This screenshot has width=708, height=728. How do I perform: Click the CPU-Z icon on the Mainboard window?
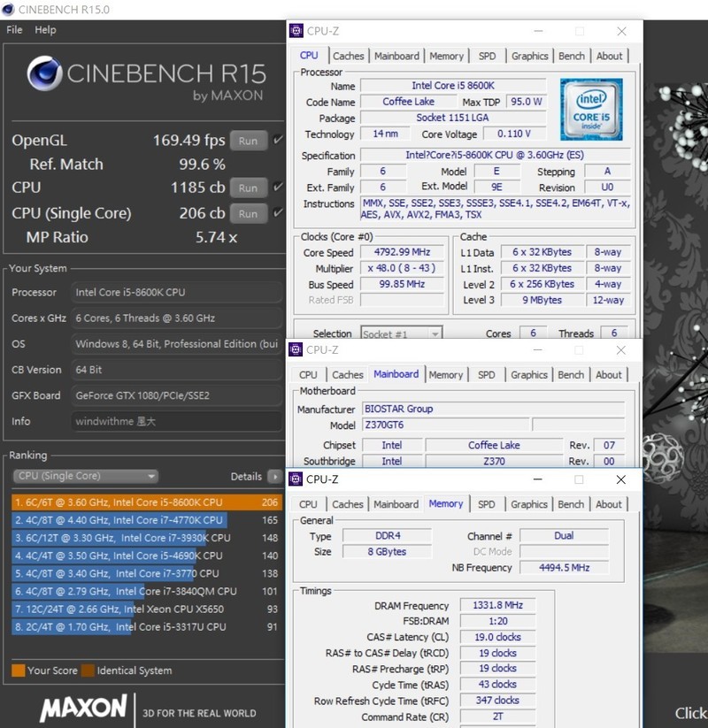pyautogui.click(x=295, y=349)
